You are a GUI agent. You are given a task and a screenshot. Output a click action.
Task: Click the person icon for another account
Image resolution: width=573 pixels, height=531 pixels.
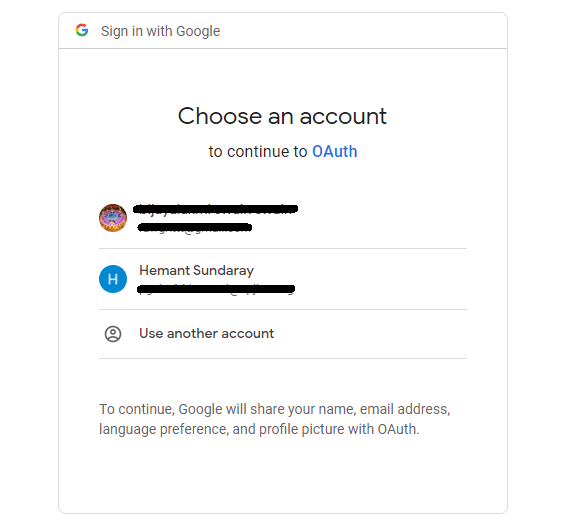click(113, 334)
